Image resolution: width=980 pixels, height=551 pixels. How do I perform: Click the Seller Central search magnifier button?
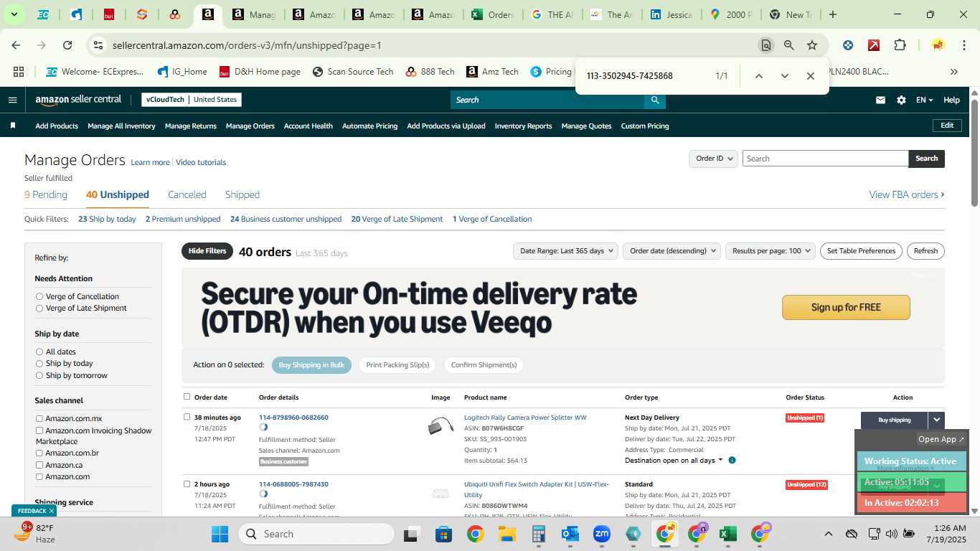pyautogui.click(x=654, y=100)
